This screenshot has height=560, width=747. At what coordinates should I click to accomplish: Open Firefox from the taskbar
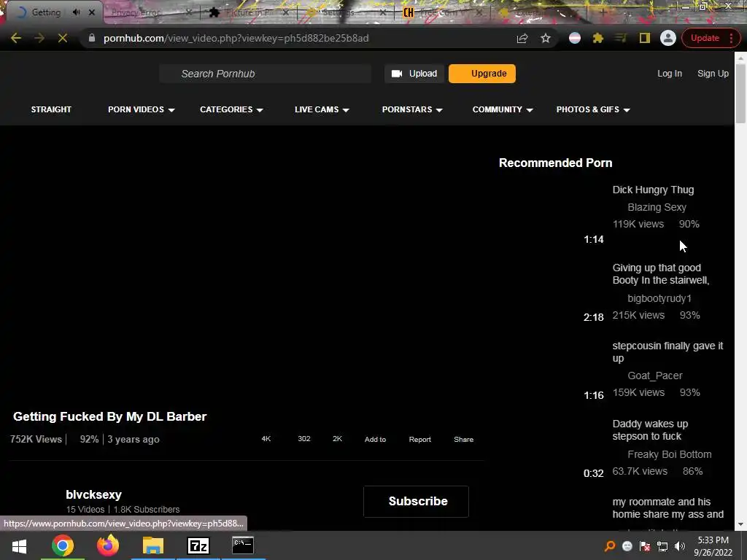(x=108, y=545)
